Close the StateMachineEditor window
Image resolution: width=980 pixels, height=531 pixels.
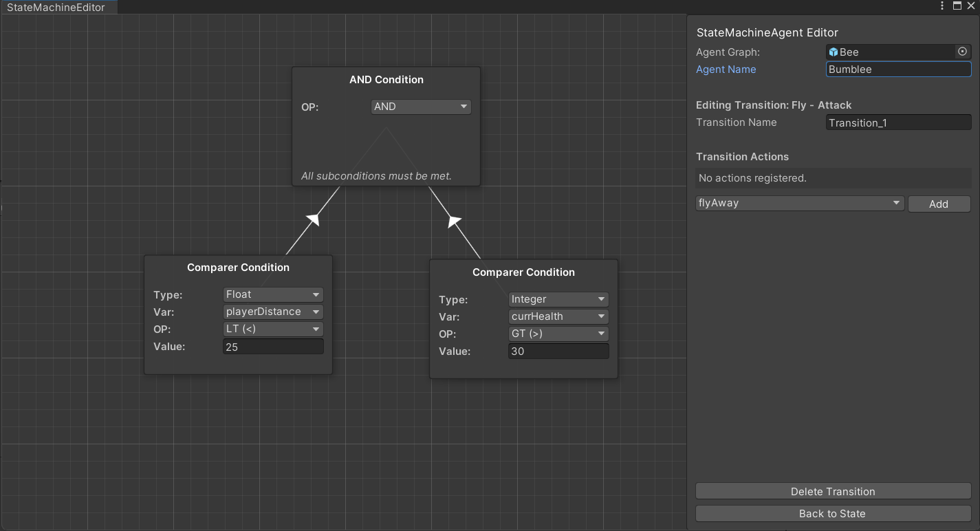click(972, 6)
